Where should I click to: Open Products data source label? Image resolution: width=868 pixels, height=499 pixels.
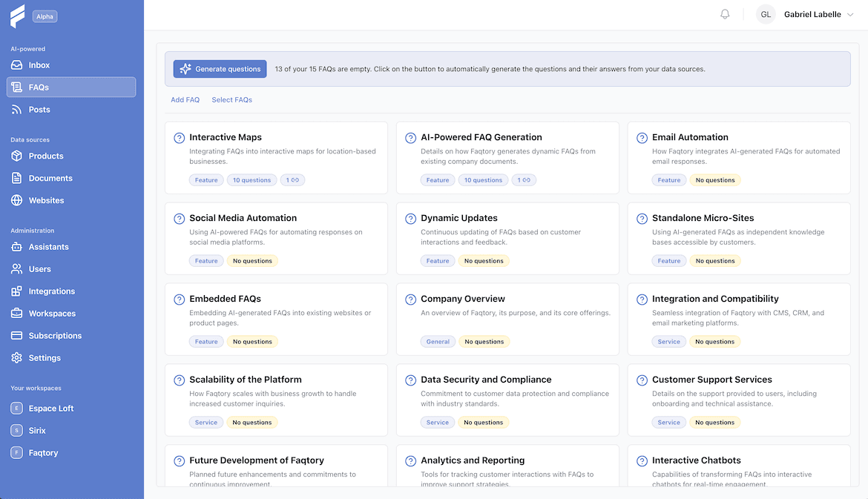(x=46, y=156)
